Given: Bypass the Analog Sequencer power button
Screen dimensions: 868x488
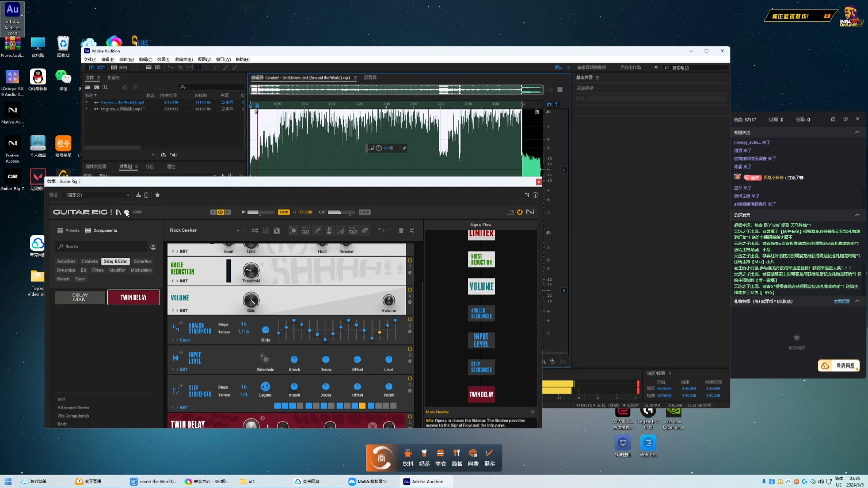Looking at the screenshot, I should click(x=410, y=319).
